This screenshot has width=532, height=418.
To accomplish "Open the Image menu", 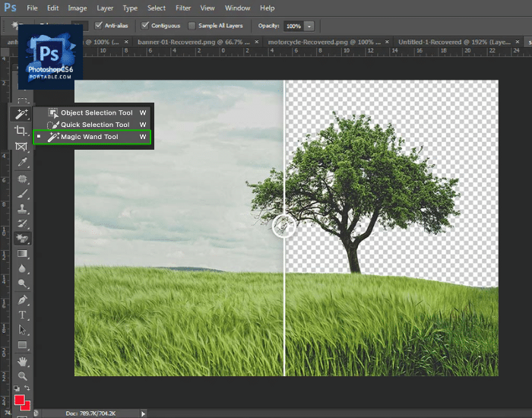I will pyautogui.click(x=78, y=8).
